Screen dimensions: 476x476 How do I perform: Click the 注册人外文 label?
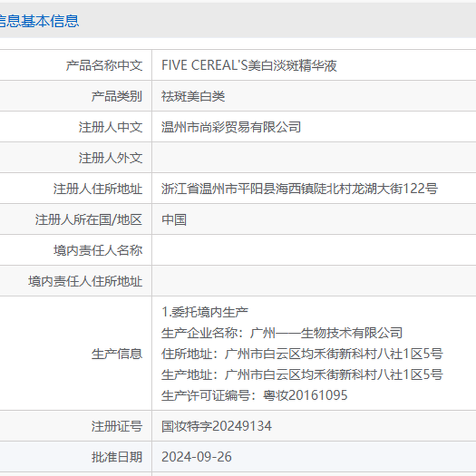(x=111, y=158)
